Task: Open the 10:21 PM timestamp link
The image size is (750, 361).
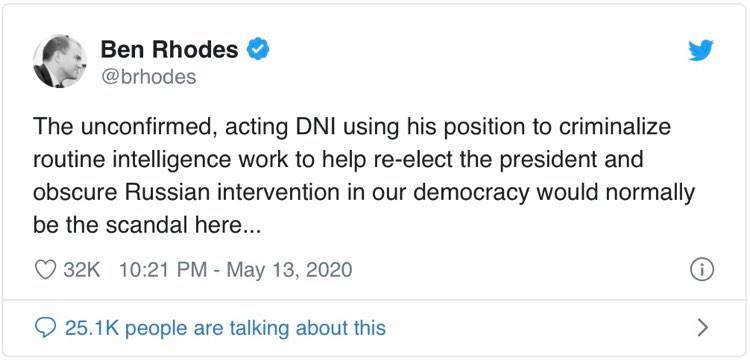Action: click(163, 270)
